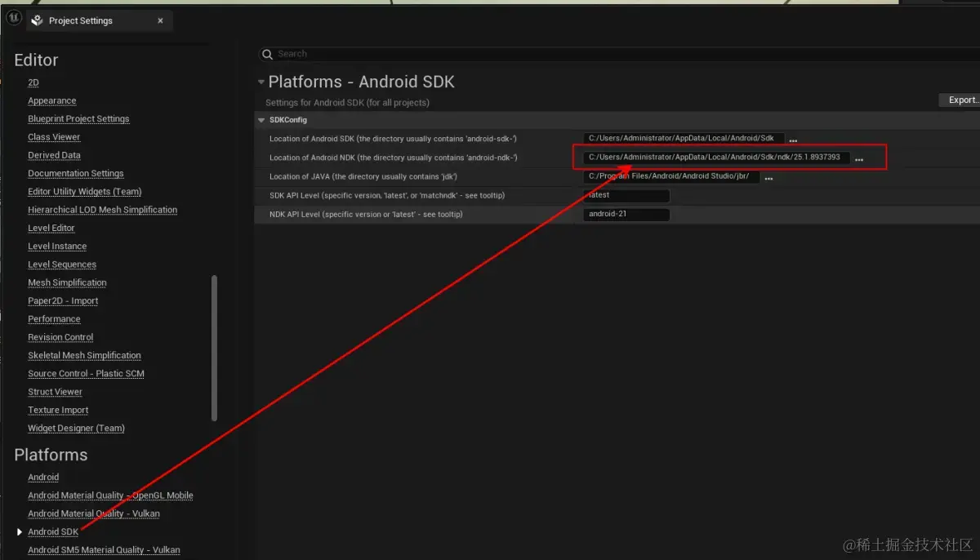The width and height of the screenshot is (980, 560).
Task: Browse for Android NDK location folder
Action: [859, 159]
